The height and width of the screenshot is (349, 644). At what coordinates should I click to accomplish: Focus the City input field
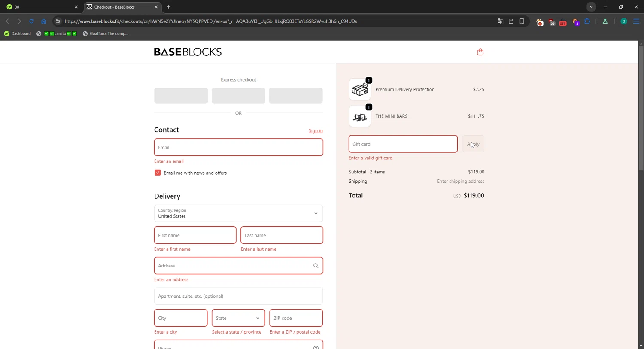(x=181, y=318)
